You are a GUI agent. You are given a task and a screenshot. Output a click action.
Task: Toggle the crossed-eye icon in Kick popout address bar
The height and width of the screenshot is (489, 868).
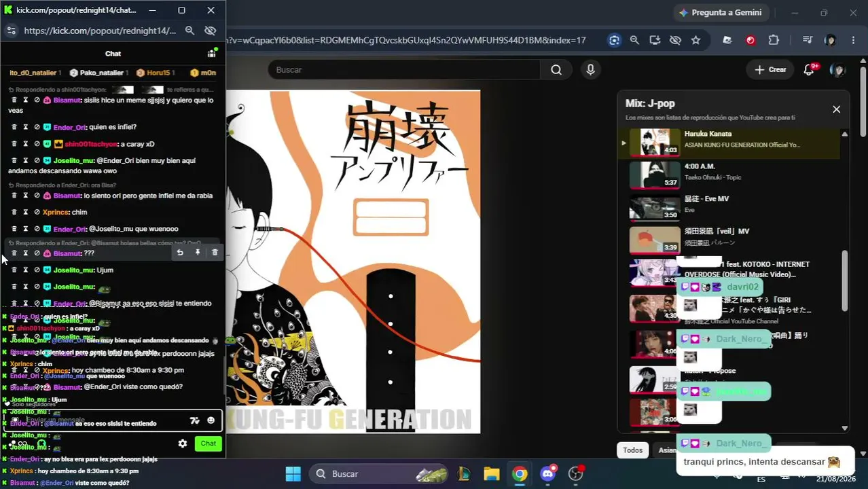210,31
